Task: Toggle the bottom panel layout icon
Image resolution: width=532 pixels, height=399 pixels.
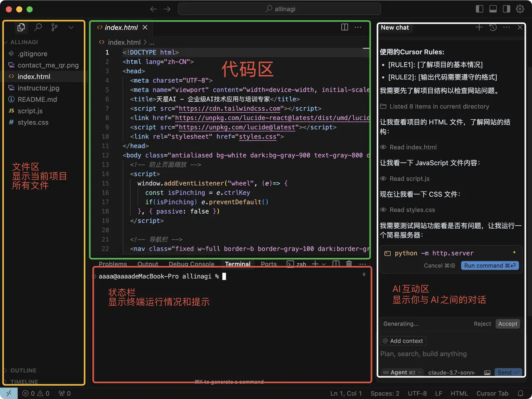Action: point(493,9)
